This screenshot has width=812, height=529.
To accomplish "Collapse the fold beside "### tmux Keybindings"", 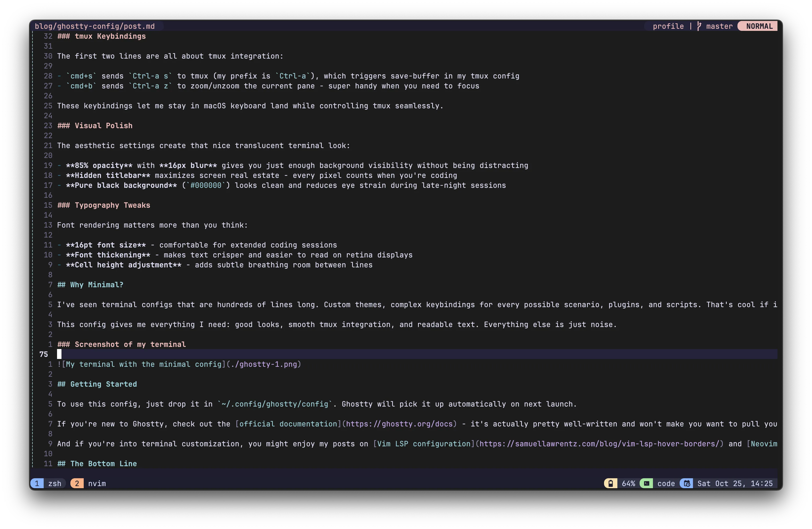I will [x=33, y=36].
